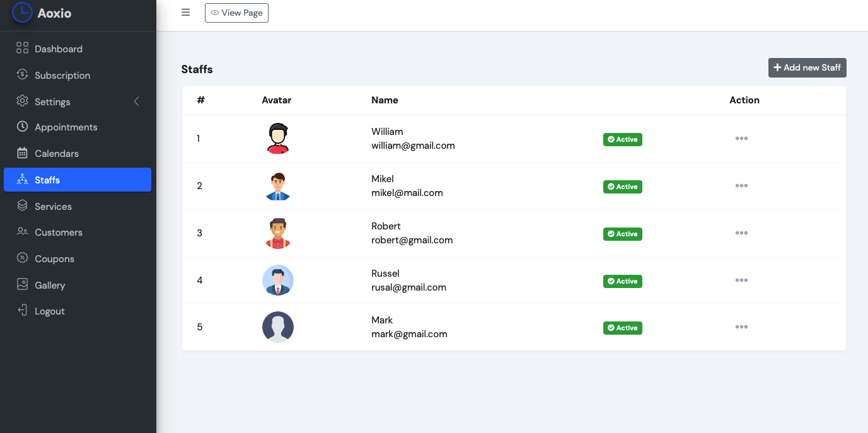Viewport: 868px width, 433px height.
Task: Toggle William's Active status badge
Action: click(622, 139)
